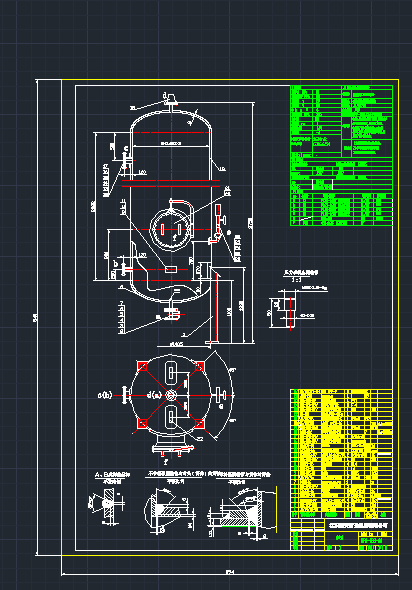The width and height of the screenshot is (412, 590).
Task: Click the circular manhole on the vessel elevation
Action: click(171, 230)
